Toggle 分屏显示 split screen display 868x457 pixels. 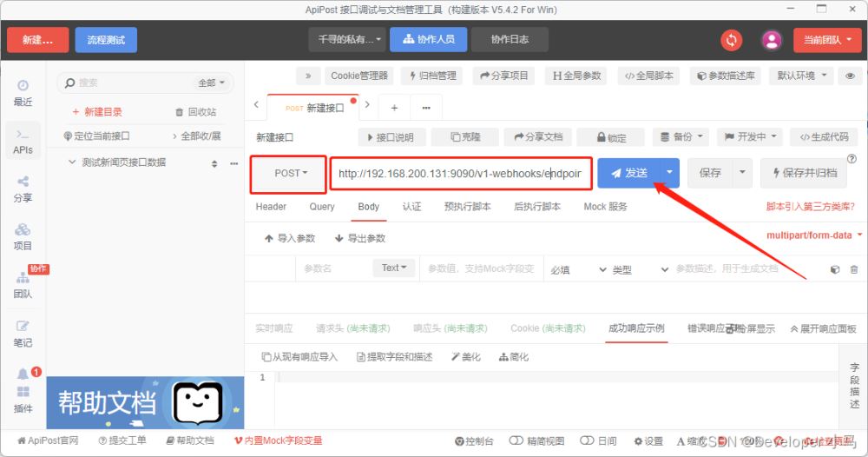[x=751, y=328]
